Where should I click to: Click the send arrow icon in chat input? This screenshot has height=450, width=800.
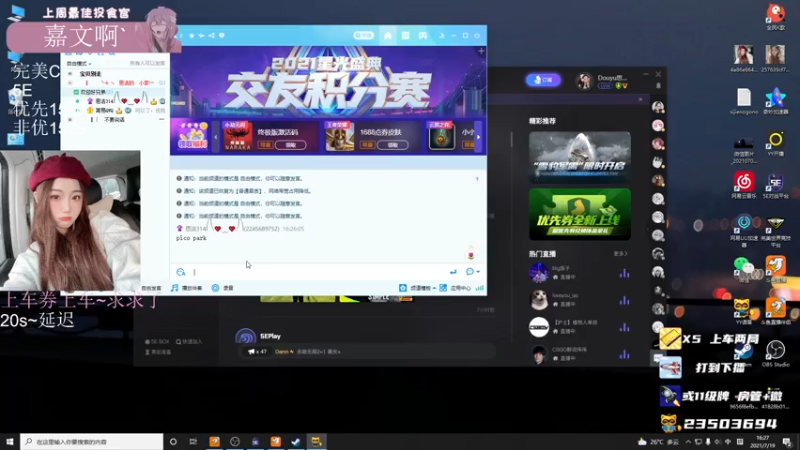tap(453, 272)
